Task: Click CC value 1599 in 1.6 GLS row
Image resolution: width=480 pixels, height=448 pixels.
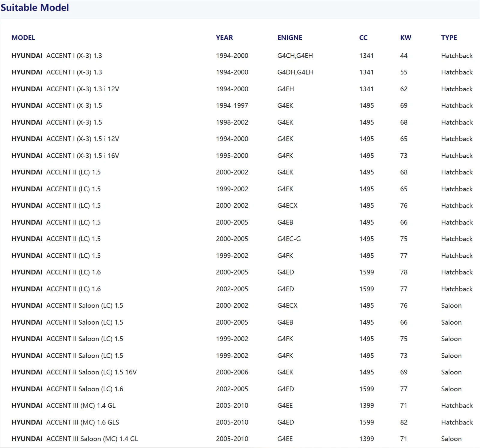Action: click(x=367, y=422)
